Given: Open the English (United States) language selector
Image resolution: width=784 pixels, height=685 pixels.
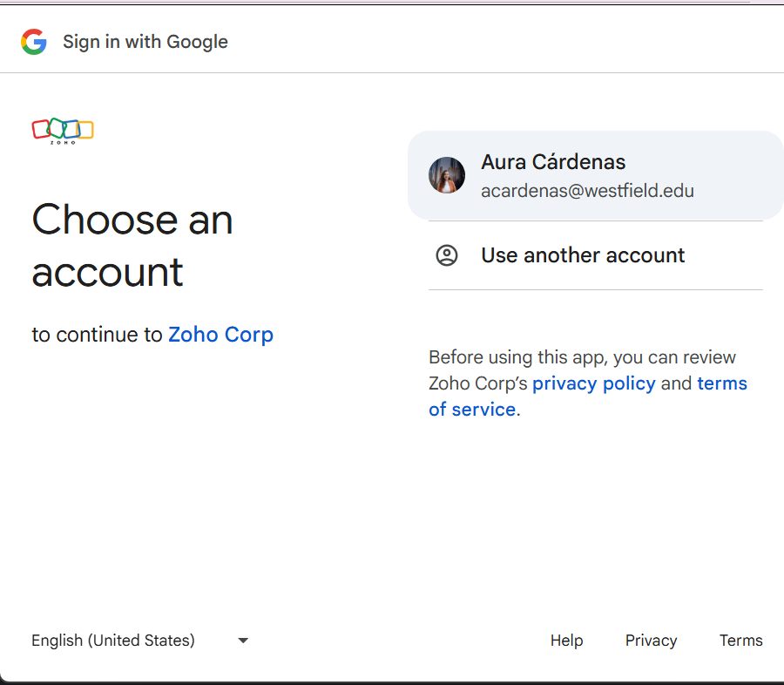Looking at the screenshot, I should (113, 641).
